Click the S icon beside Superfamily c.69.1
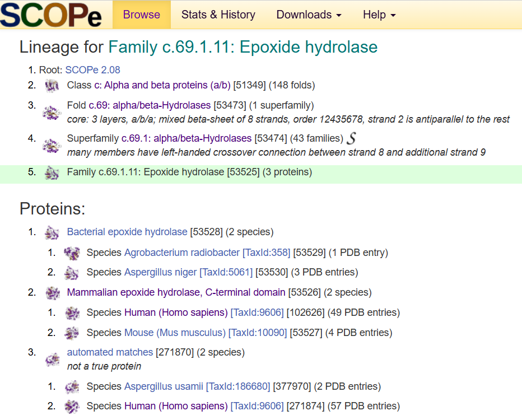Viewport: 522px width, 420px height. 352,138
